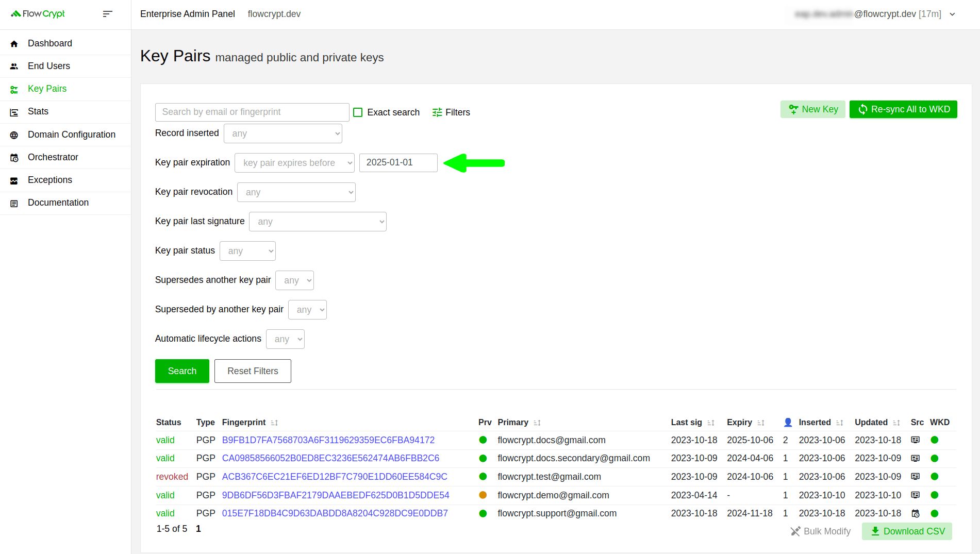The height and width of the screenshot is (554, 980).
Task: Open Automatic lifecycle actions dropdown
Action: (x=285, y=339)
